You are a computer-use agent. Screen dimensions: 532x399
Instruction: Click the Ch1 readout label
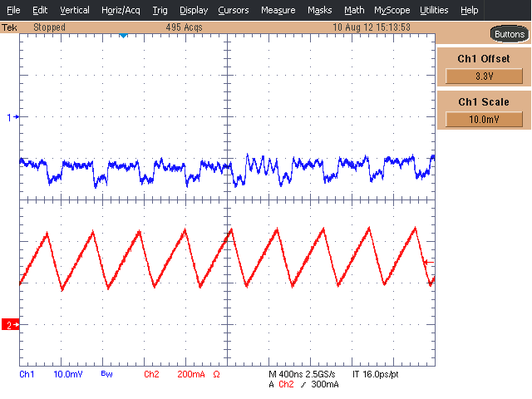(x=27, y=374)
